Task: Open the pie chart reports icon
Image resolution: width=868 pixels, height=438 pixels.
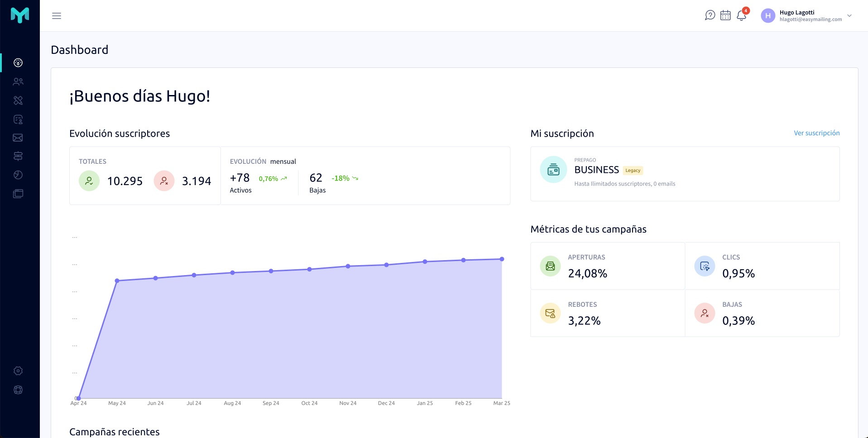Action: [x=18, y=175]
